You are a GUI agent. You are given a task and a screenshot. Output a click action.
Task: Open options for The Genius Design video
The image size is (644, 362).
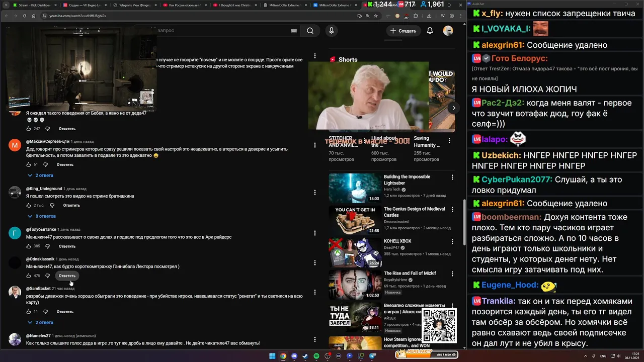452,209
